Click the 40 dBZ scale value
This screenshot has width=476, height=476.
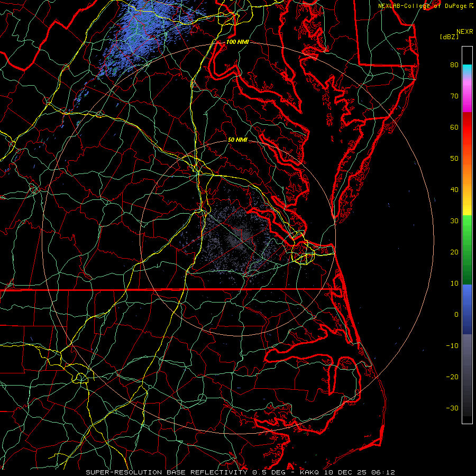click(x=454, y=190)
